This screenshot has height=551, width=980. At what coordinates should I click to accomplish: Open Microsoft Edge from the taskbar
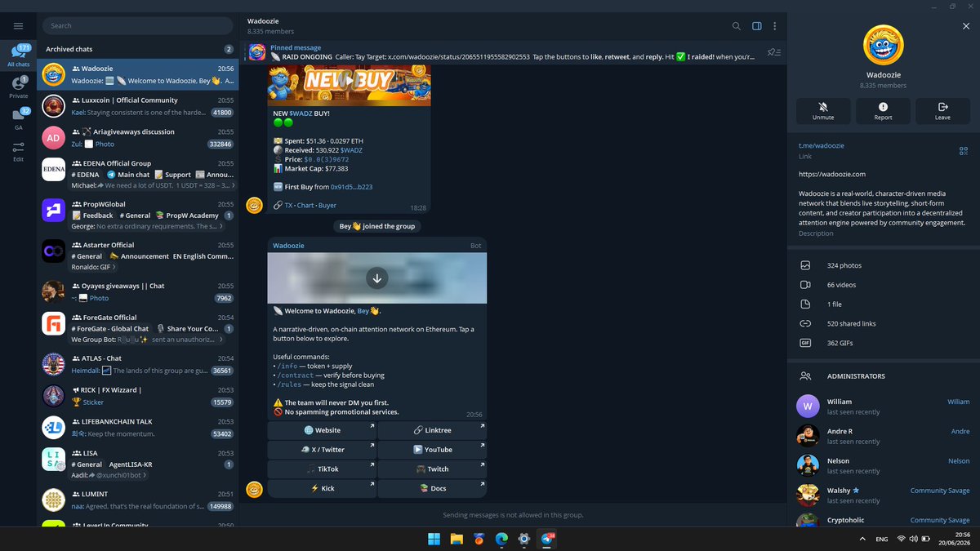pyautogui.click(x=501, y=539)
